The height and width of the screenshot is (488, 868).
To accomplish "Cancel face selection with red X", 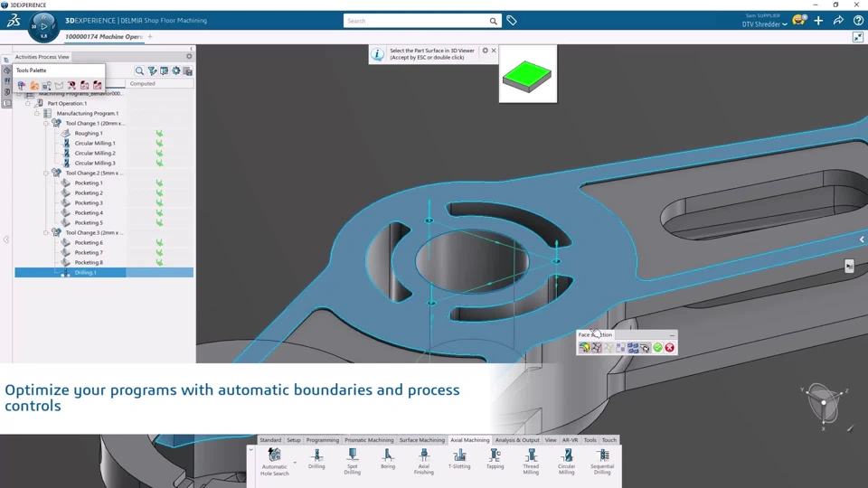I will [x=670, y=347].
